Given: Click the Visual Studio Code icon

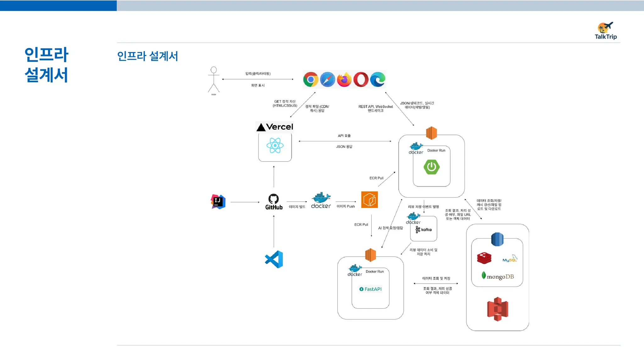Looking at the screenshot, I should click(274, 259).
